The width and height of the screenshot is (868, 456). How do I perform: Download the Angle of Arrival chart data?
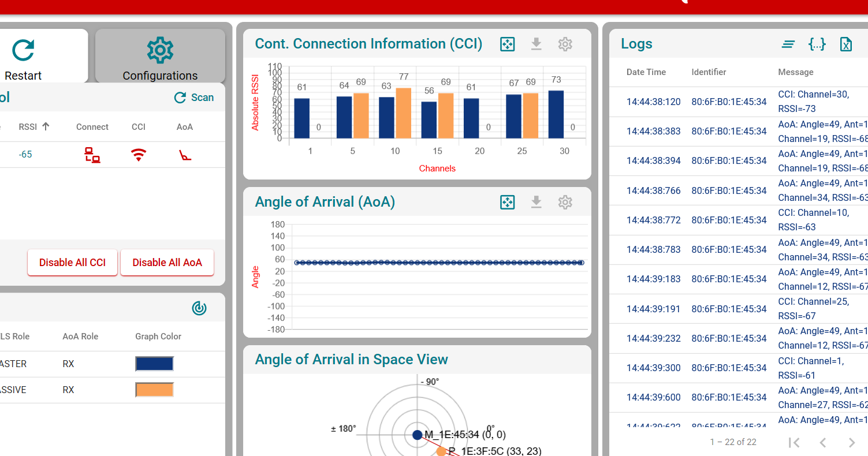coord(537,202)
